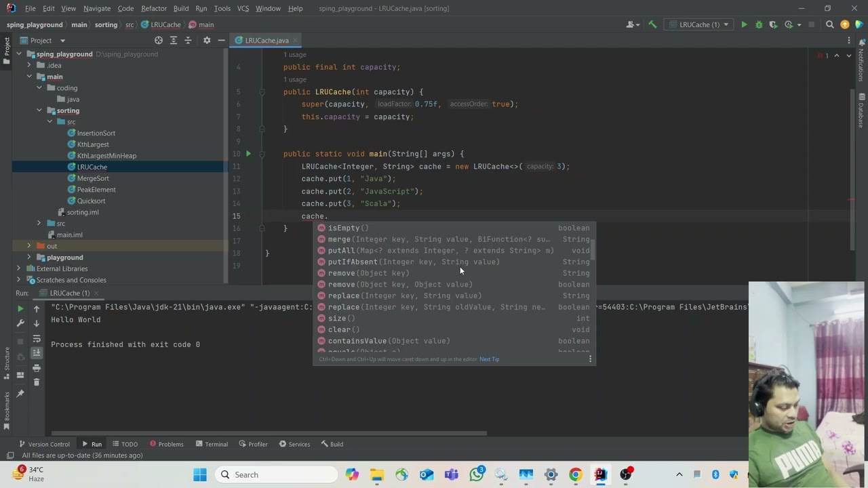The image size is (868, 488).
Task: Toggle scroll to end in Run console
Action: pos(37,353)
